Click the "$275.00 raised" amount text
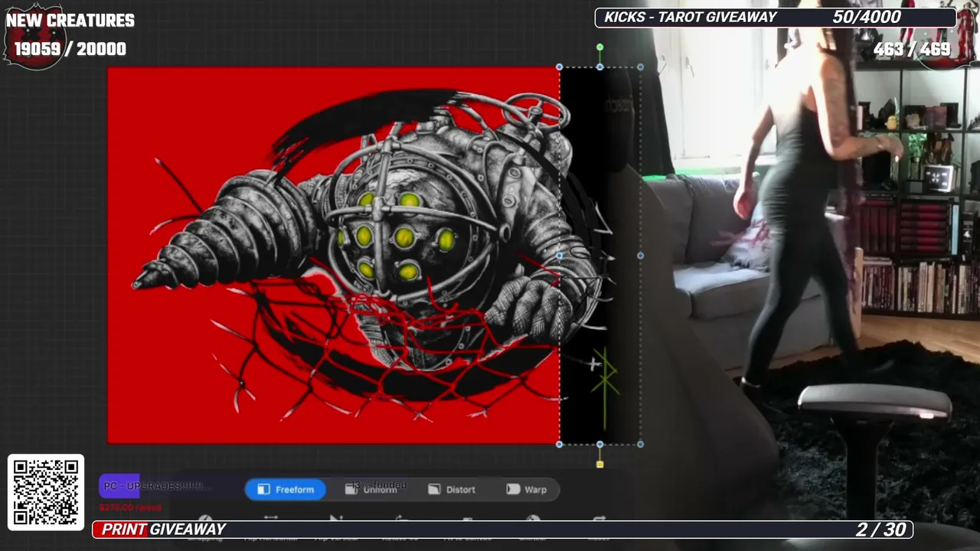This screenshot has height=551, width=980. (x=130, y=507)
